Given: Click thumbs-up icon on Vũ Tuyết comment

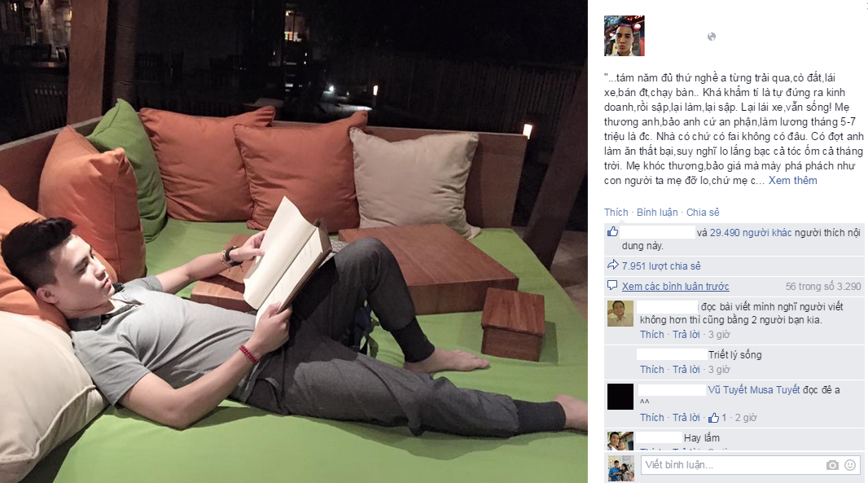Looking at the screenshot, I should point(713,418).
